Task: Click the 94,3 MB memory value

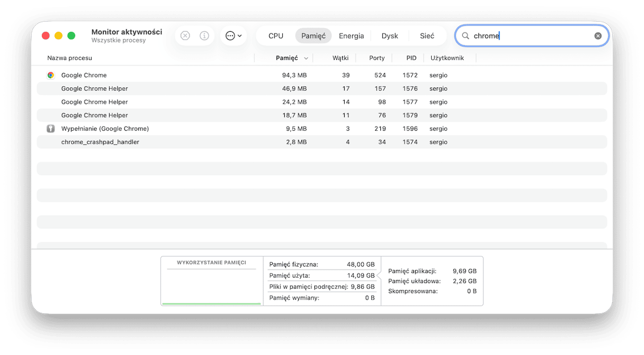Action: click(x=294, y=75)
